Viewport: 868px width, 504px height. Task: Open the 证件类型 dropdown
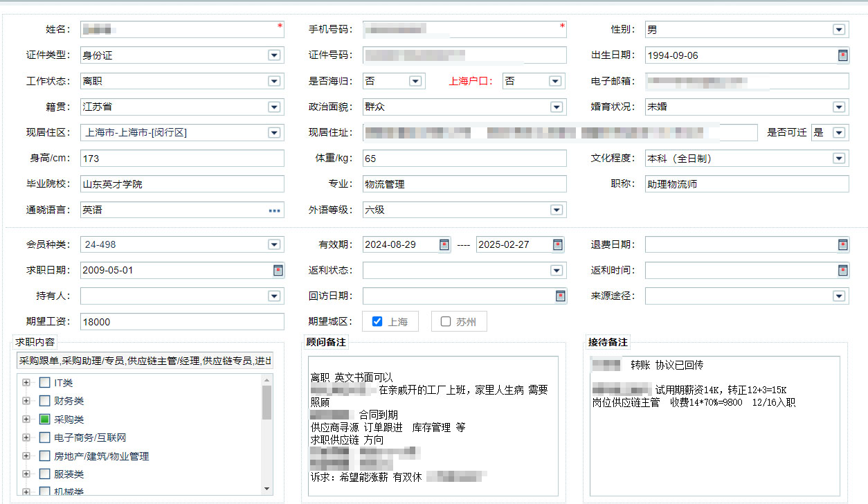[x=274, y=55]
